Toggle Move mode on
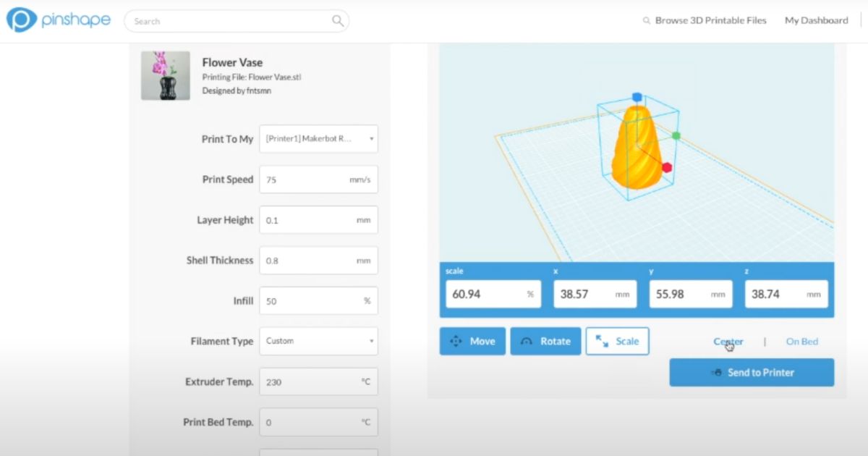Viewport: 868px width, 456px height. 472,341
